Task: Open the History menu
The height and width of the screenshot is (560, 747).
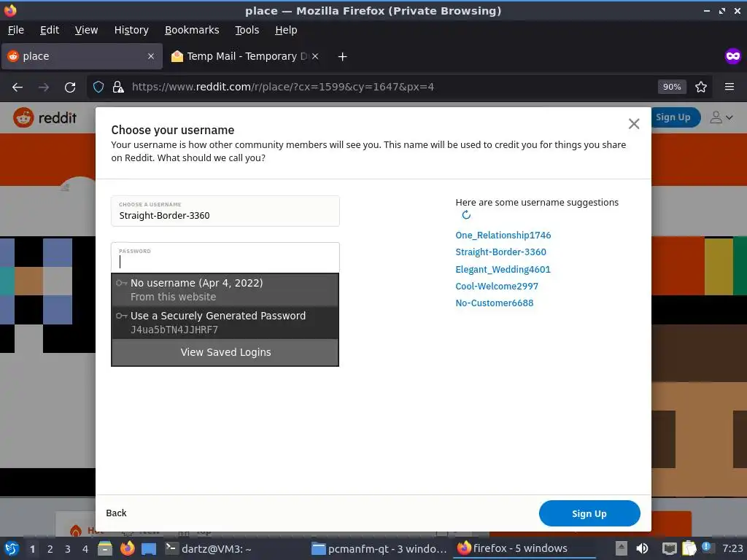Action: point(131,30)
